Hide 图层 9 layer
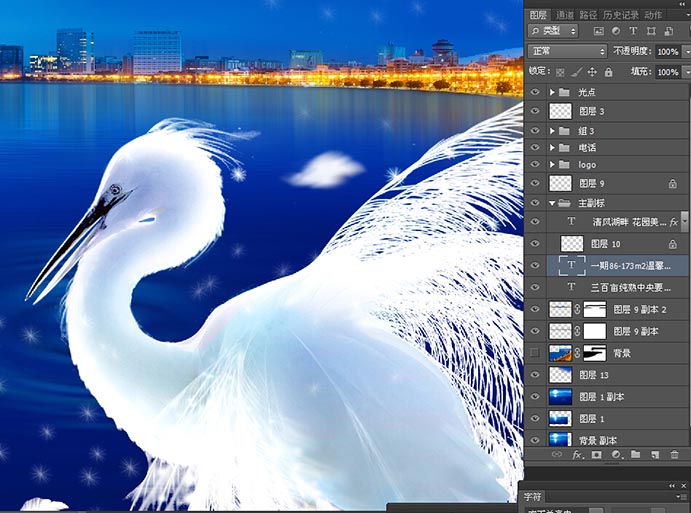691x513 pixels. tap(535, 183)
